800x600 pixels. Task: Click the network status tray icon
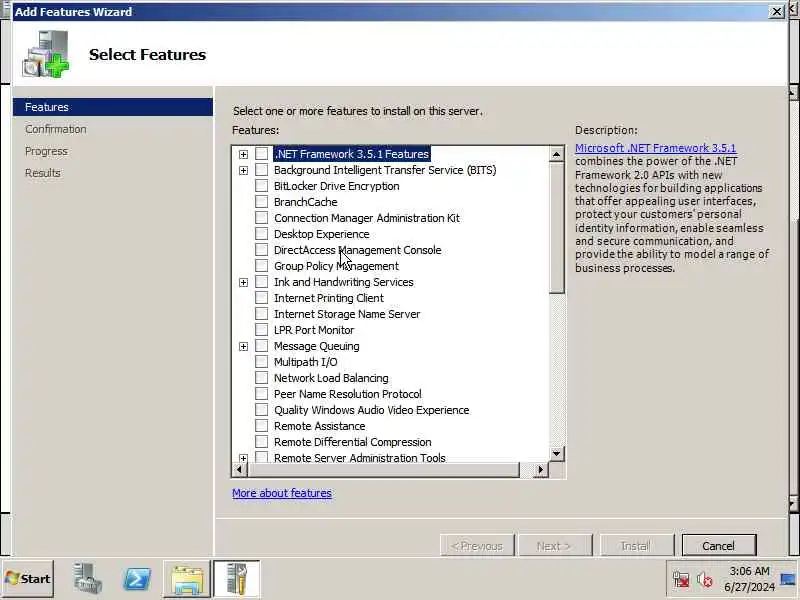[681, 580]
